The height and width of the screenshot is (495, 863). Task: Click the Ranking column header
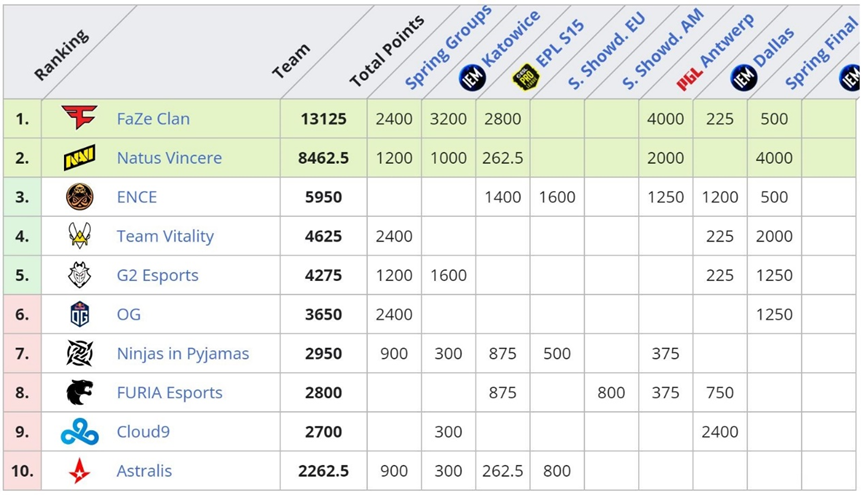(61, 55)
